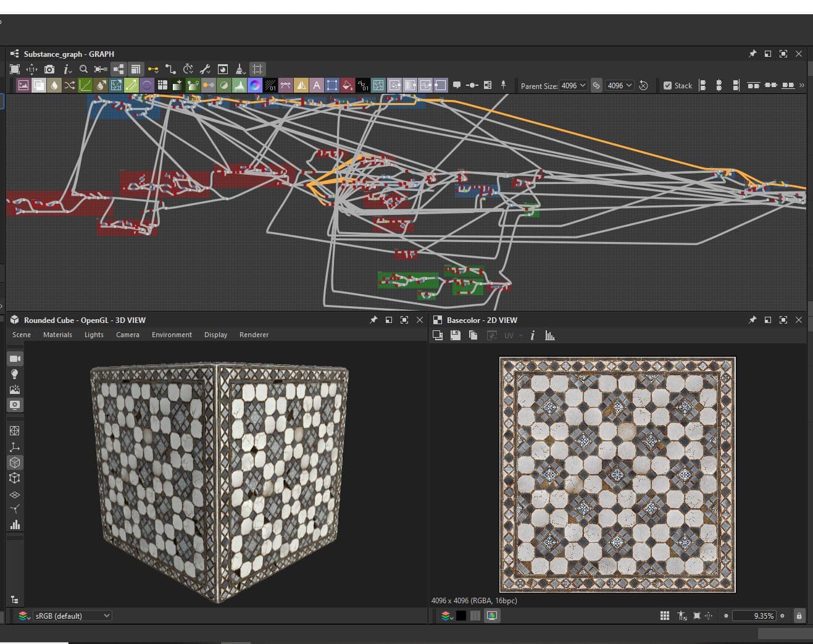Viewport: 813px width, 644px height.
Task: Show 2D view image info
Action: coord(532,335)
